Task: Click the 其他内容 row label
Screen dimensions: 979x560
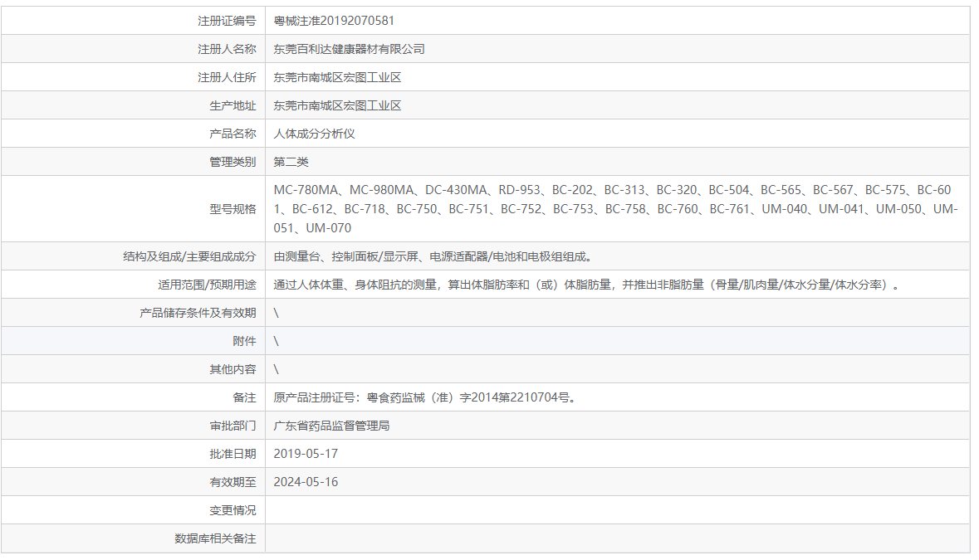Action: 233,369
